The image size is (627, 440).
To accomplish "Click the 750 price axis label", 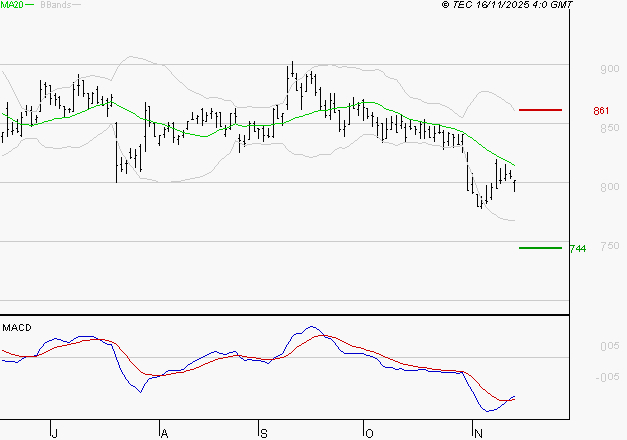I will pos(609,246).
